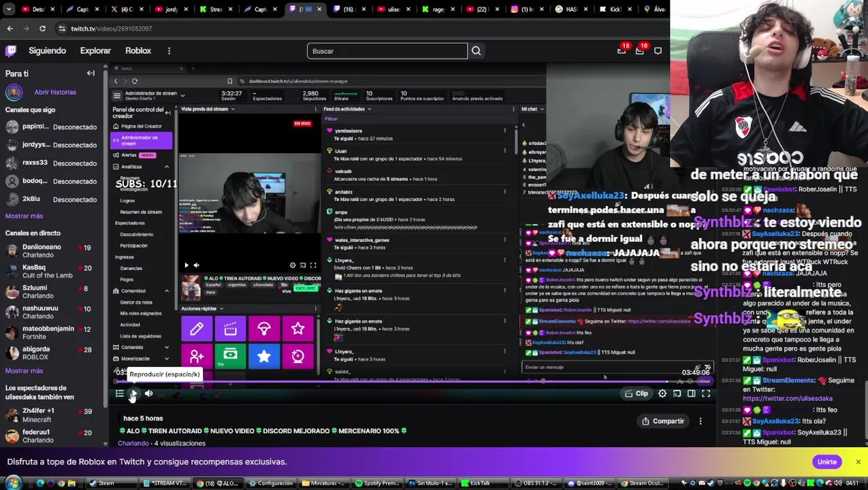Toggle theatre mode in the player
868x490 pixels.
(691, 394)
